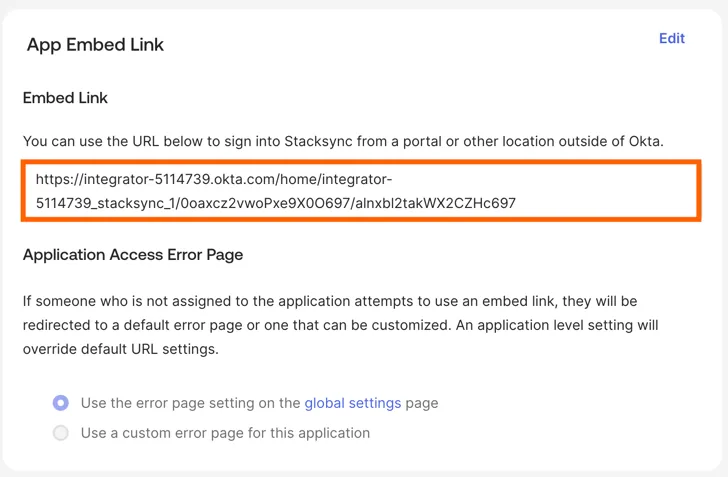Click the Edit link for App Embed Link
Screen dimensions: 728x477
tap(671, 38)
